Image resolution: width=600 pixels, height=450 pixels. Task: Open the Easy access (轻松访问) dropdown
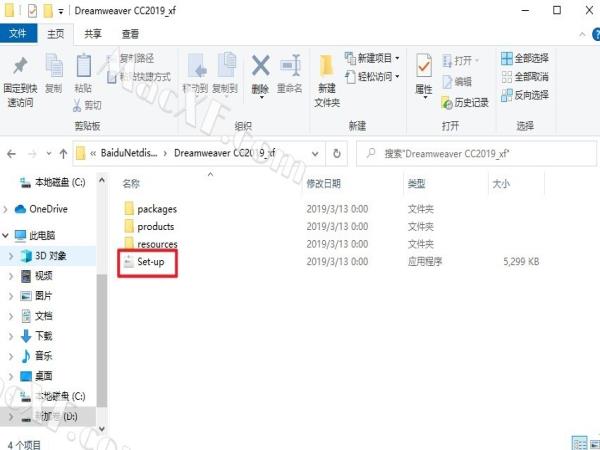pos(372,77)
